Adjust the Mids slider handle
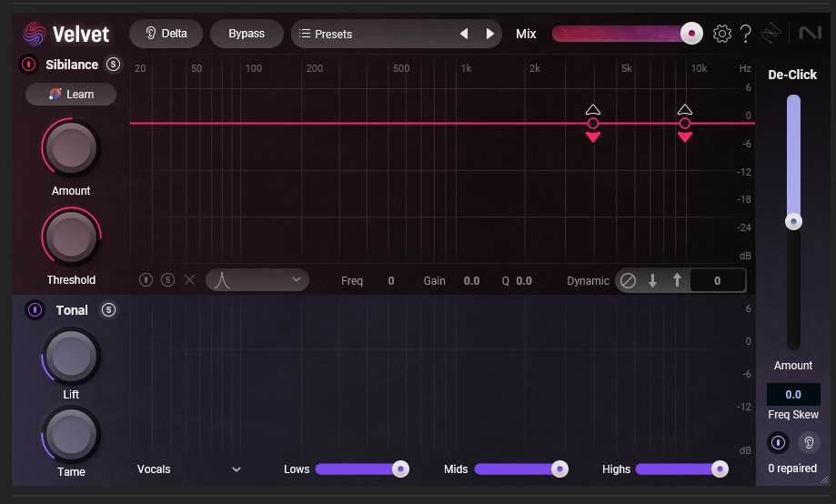 coord(559,469)
